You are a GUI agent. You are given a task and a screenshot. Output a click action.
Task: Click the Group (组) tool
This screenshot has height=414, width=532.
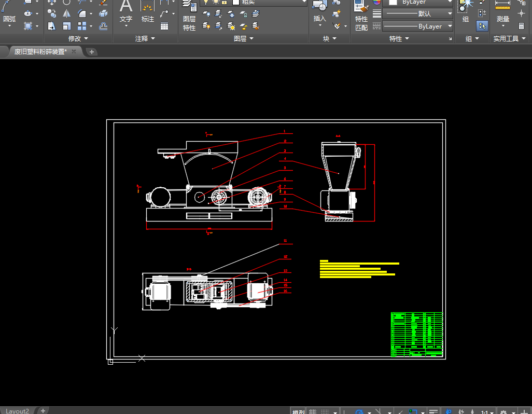tap(466, 12)
